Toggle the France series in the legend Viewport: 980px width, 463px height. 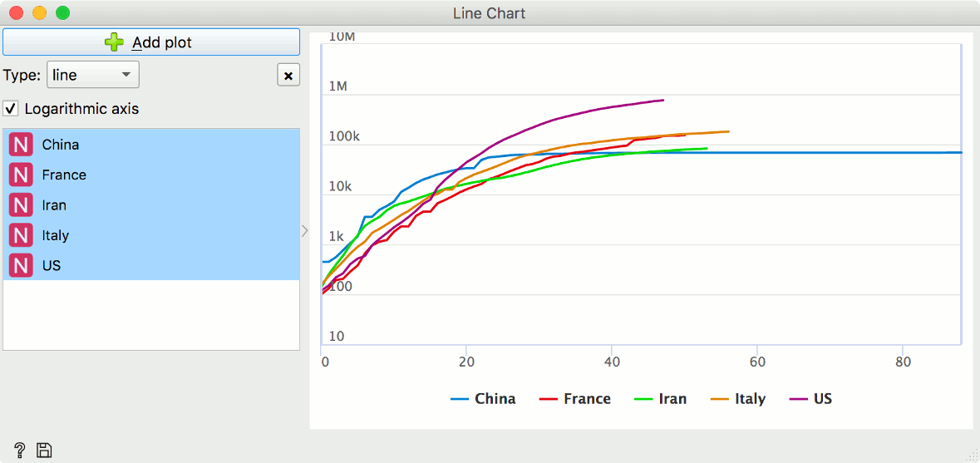575,399
